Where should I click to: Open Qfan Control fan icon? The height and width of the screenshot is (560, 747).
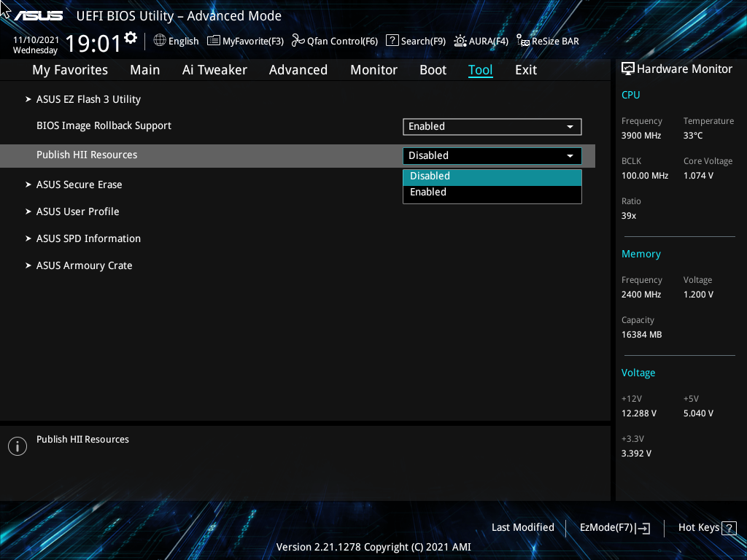(298, 41)
